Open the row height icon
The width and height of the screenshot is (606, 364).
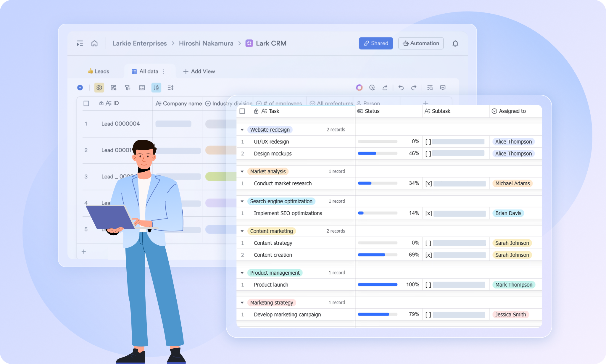170,88
